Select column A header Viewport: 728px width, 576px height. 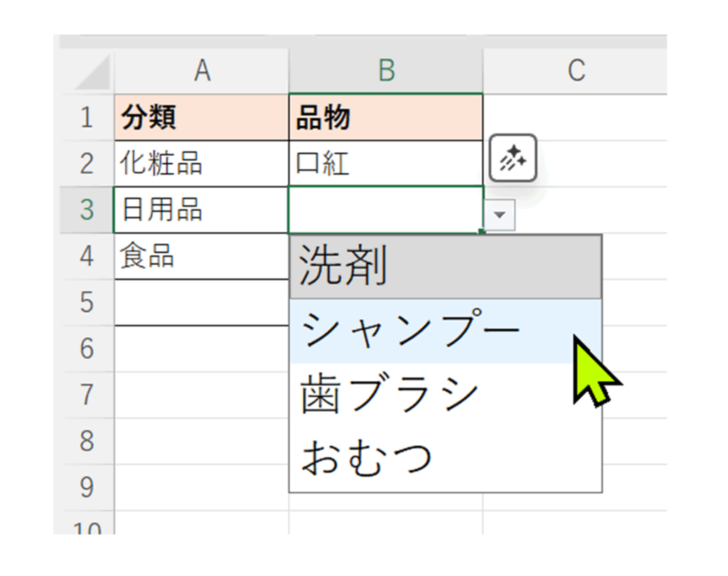click(x=202, y=70)
